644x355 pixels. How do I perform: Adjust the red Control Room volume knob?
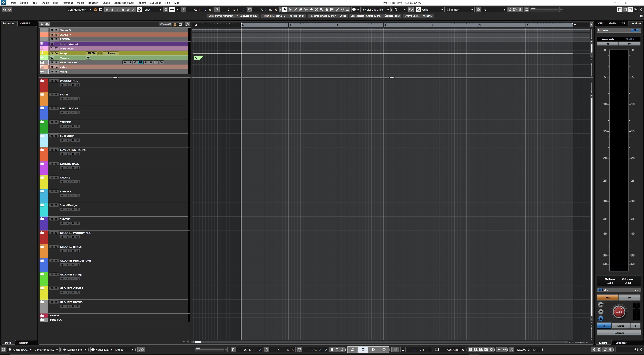pos(619,312)
